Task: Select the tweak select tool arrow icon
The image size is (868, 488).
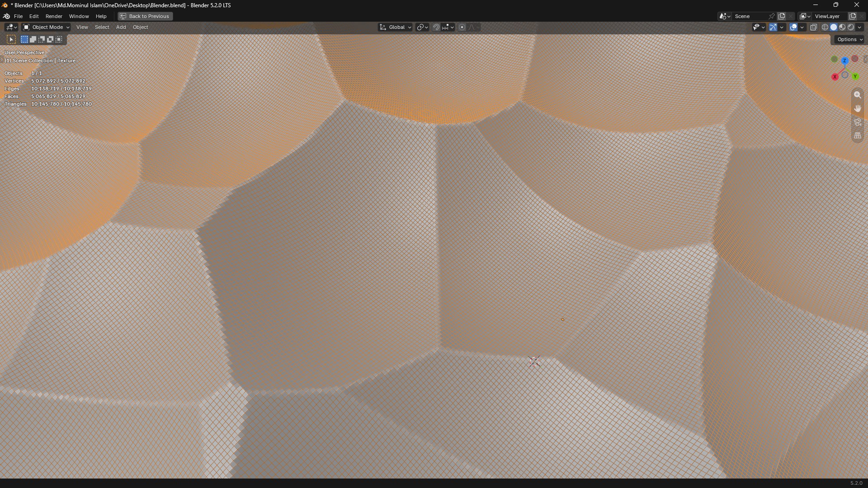Action: click(11, 40)
